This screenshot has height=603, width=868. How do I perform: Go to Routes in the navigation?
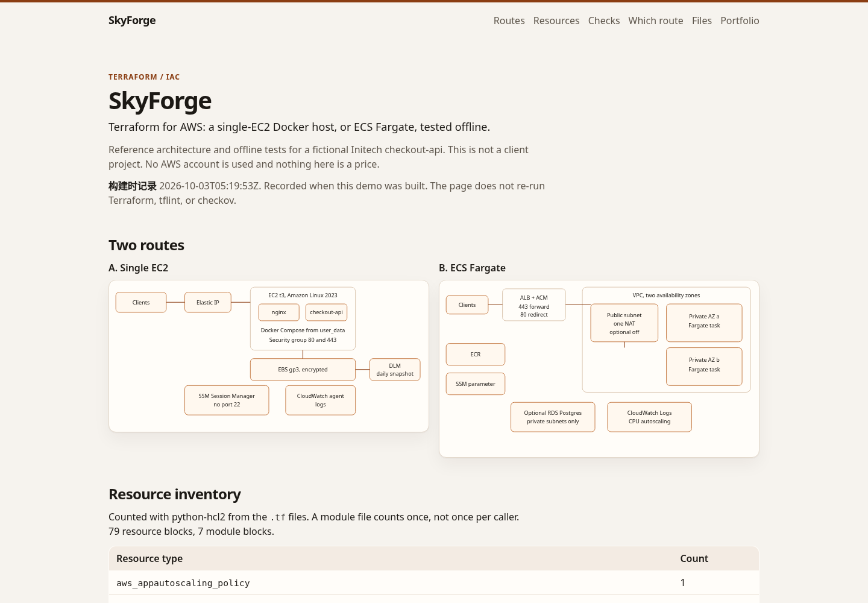point(509,21)
